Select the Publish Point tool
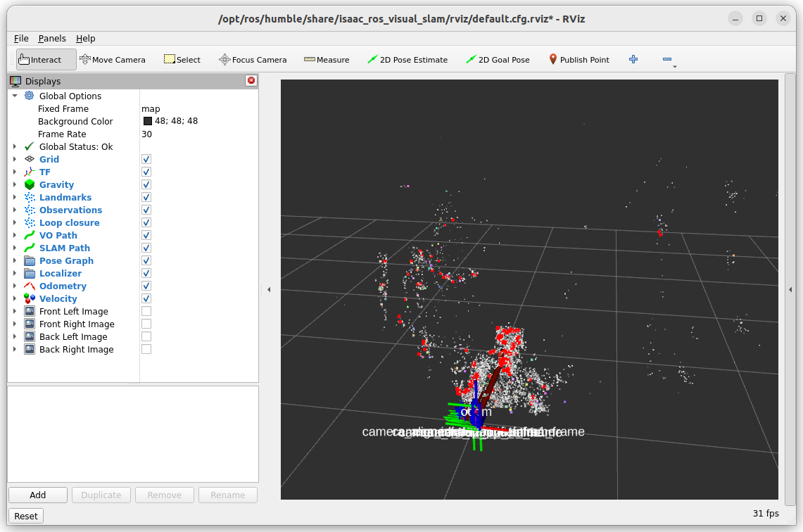The height and width of the screenshot is (532, 803). click(578, 60)
